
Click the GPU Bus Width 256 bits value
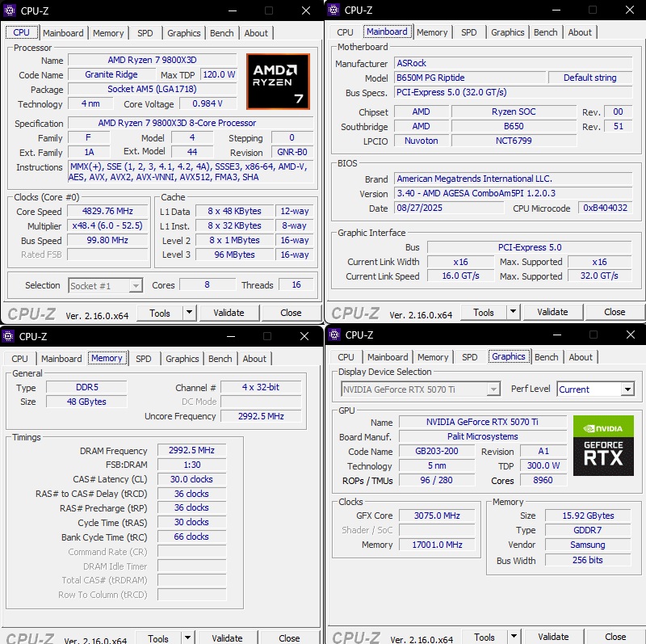tap(588, 559)
